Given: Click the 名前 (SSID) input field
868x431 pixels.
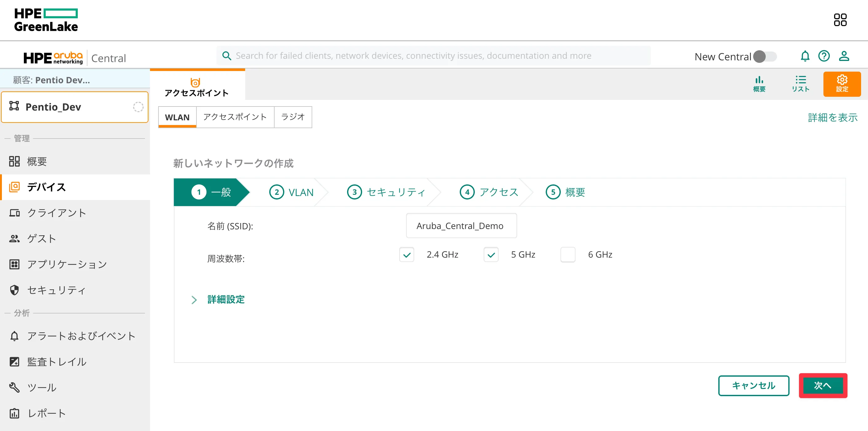Looking at the screenshot, I should [x=461, y=226].
